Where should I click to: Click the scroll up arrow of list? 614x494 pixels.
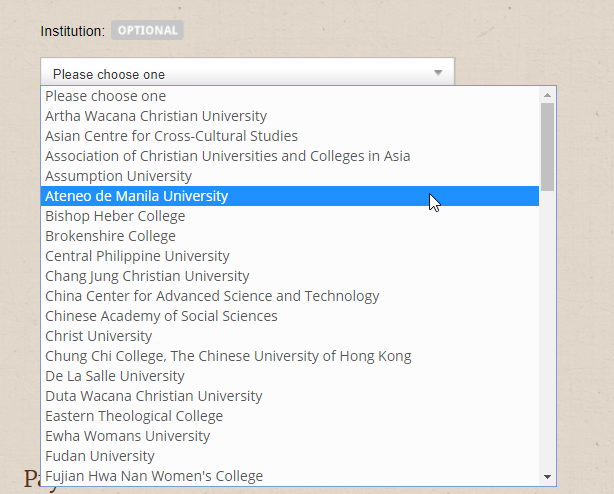(x=547, y=95)
